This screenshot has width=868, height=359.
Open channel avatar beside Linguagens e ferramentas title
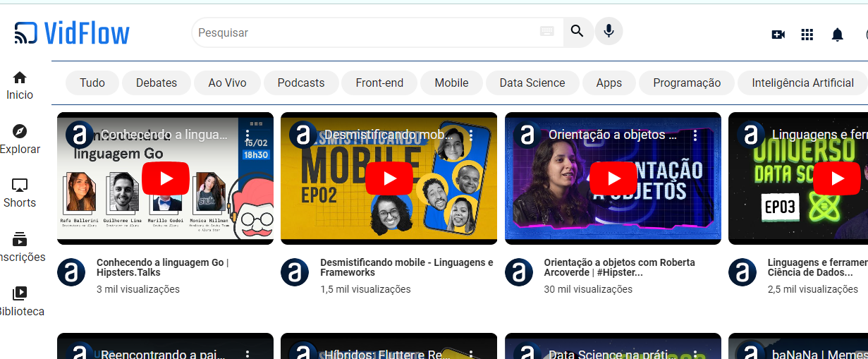742,272
